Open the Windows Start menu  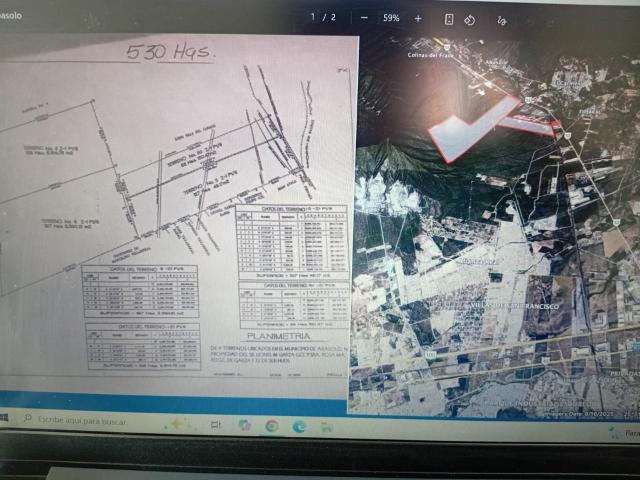(x=4, y=418)
